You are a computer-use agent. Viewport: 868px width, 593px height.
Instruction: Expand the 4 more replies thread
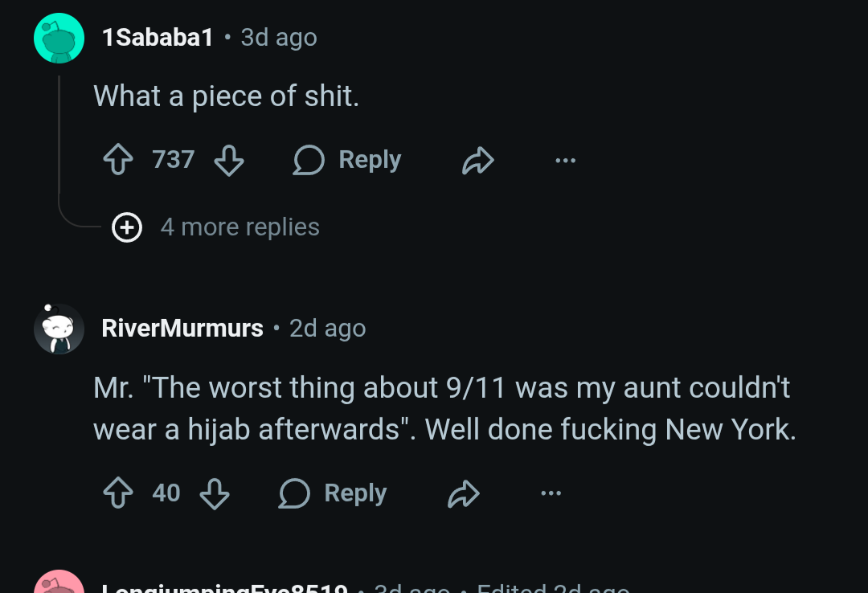240,227
